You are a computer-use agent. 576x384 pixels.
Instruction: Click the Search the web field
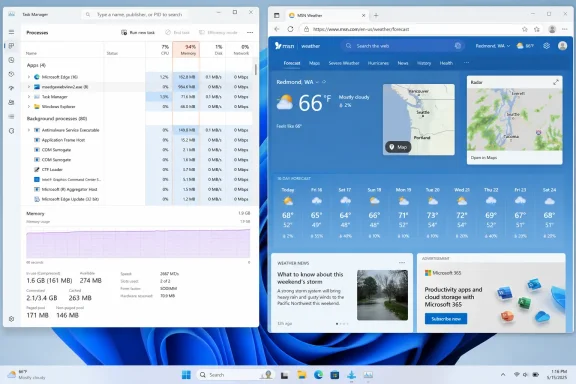(x=403, y=46)
